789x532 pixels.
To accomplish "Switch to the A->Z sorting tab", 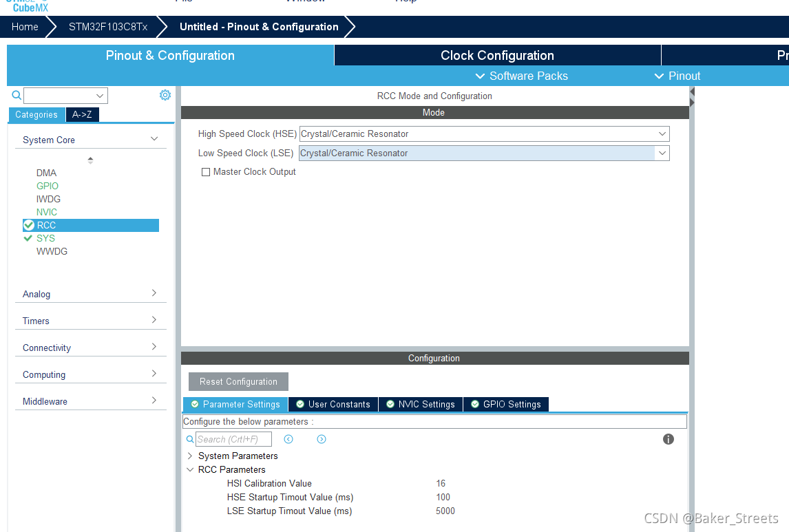I will click(82, 115).
